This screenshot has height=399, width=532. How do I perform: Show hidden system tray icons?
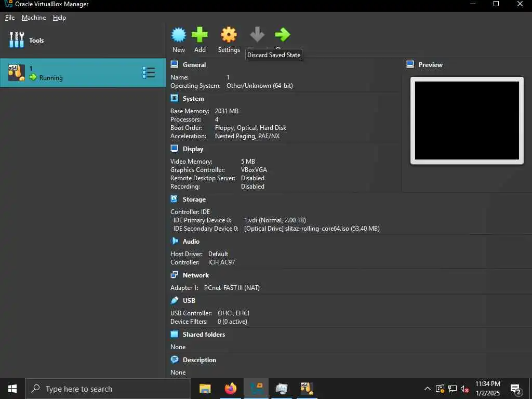pyautogui.click(x=428, y=389)
